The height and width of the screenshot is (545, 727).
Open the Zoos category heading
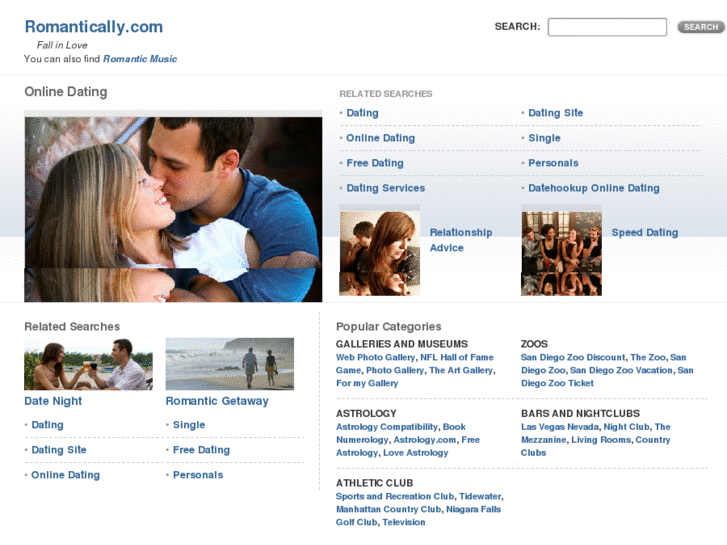click(534, 344)
